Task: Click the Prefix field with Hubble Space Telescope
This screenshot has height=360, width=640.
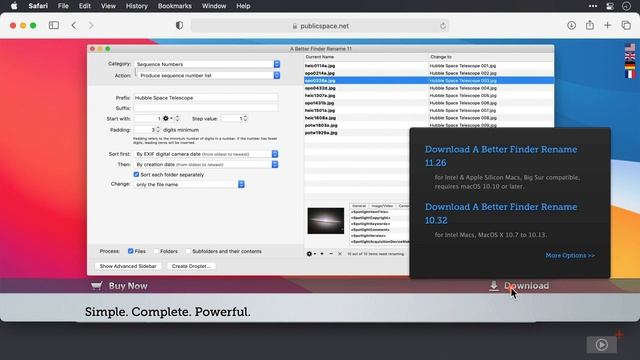Action: click(x=206, y=98)
